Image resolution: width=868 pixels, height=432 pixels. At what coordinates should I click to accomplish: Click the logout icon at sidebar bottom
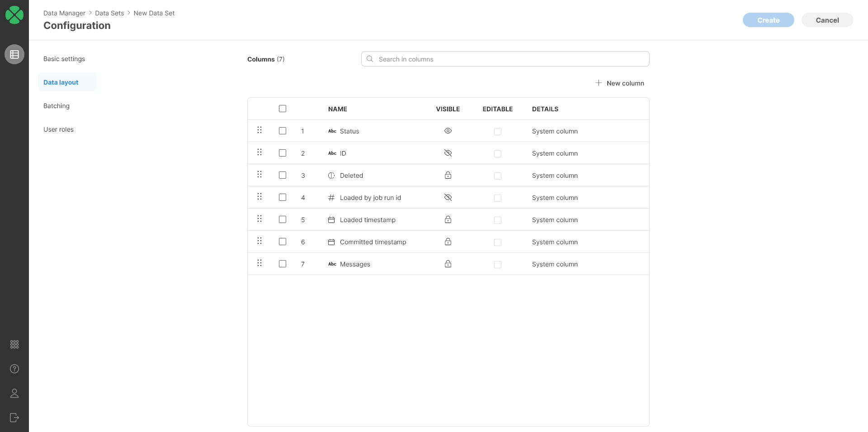click(x=14, y=418)
